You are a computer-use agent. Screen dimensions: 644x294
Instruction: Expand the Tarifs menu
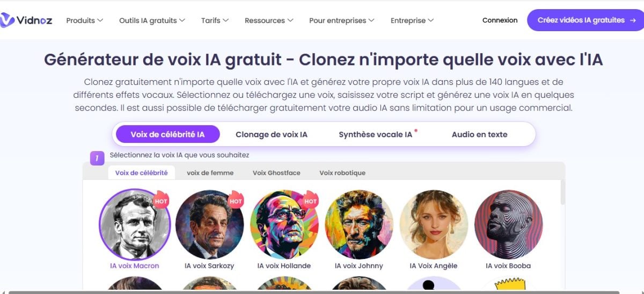tap(215, 20)
